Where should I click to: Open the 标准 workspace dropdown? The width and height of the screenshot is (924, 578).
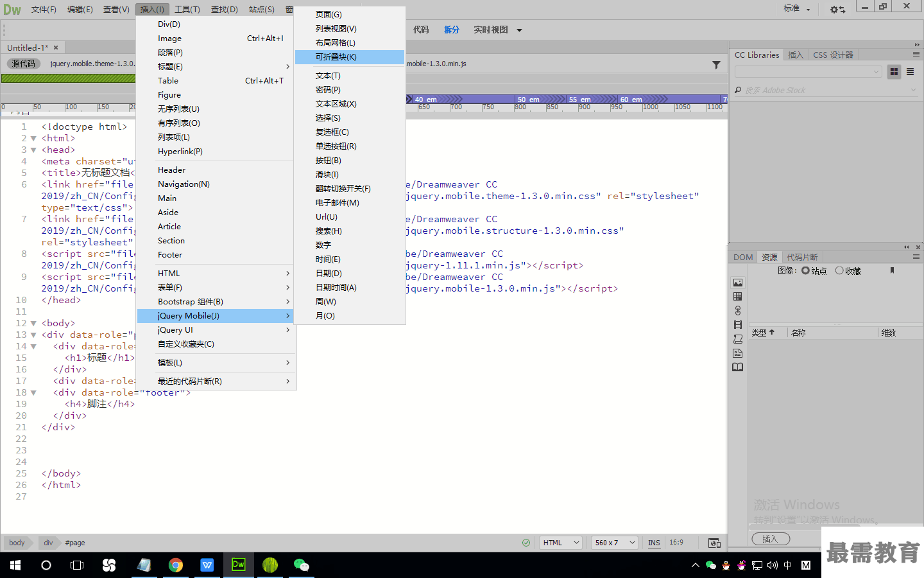(x=797, y=9)
